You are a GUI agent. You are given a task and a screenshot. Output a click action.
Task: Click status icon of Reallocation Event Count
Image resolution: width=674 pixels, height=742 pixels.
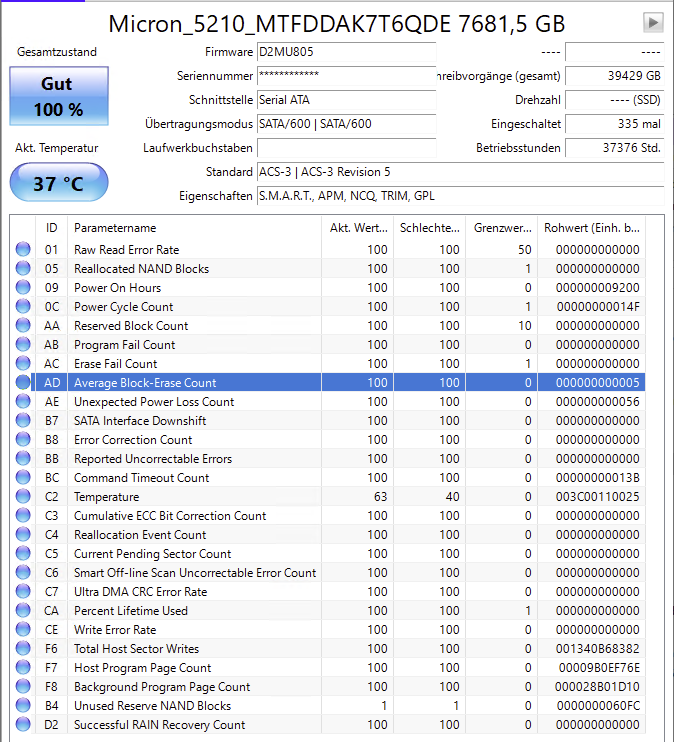click(23, 534)
